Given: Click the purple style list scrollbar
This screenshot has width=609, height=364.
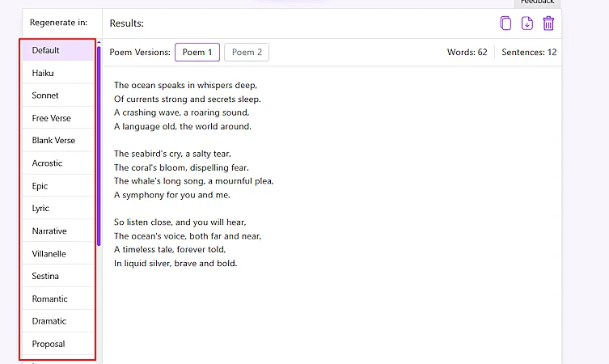Looking at the screenshot, I should click(99, 146).
